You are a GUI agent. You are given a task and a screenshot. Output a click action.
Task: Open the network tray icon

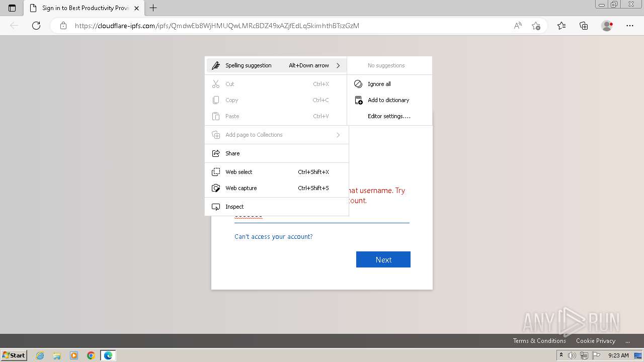coord(584,355)
